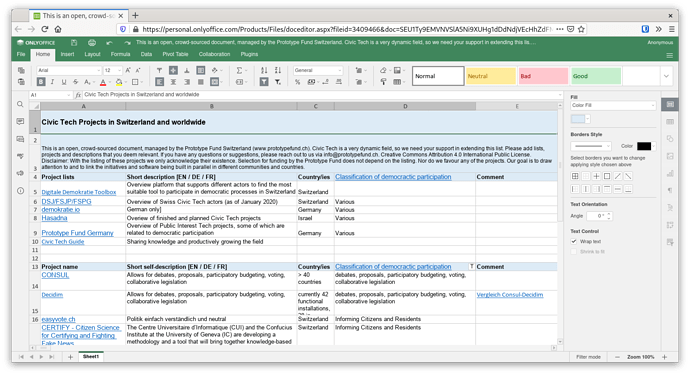Image resolution: width=690 pixels, height=375 pixels.
Task: Open the cell name box dropdown
Action: [68, 95]
